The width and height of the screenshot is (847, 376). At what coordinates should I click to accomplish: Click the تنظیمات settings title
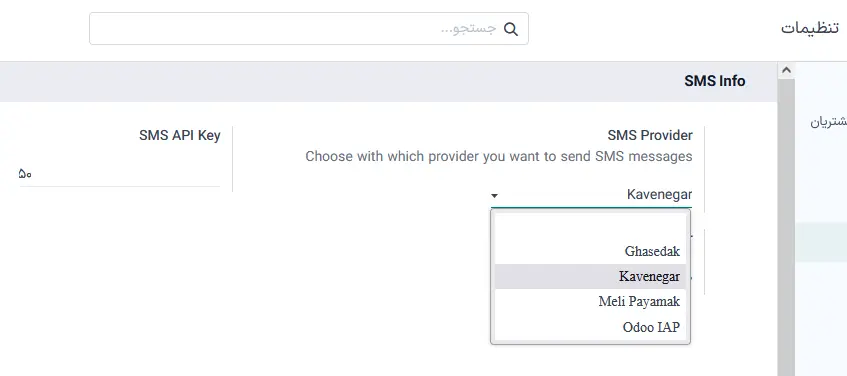pyautogui.click(x=810, y=28)
